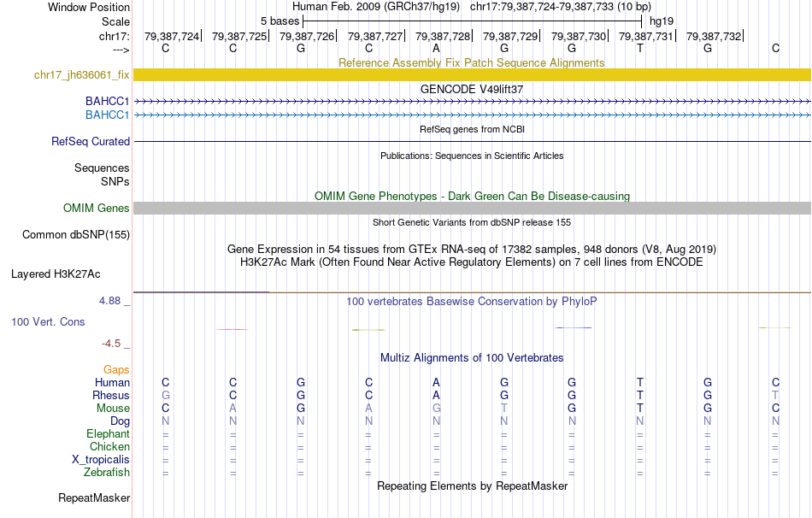
Task: Open 100 vertebrates Basewise Conservation by PhyloP title
Action: [x=472, y=302]
